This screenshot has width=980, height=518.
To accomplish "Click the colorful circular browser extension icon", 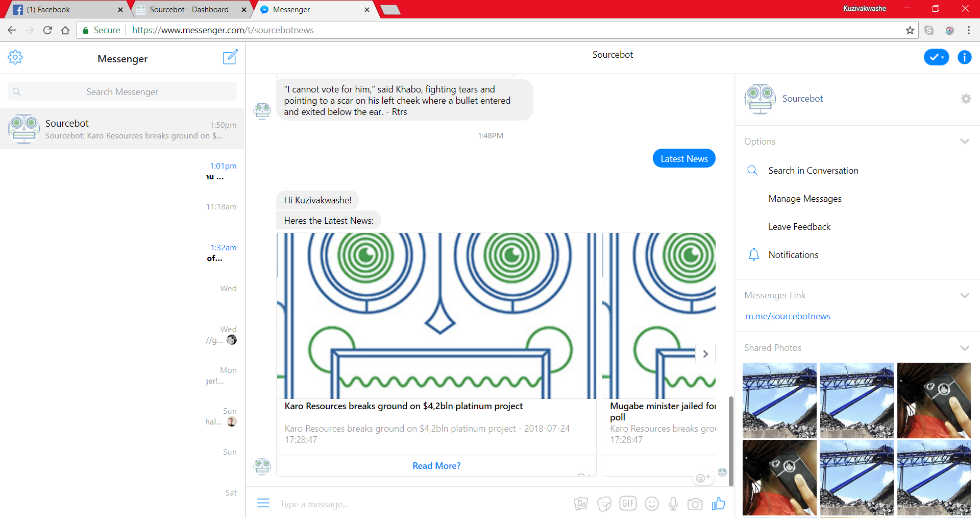I will (950, 30).
